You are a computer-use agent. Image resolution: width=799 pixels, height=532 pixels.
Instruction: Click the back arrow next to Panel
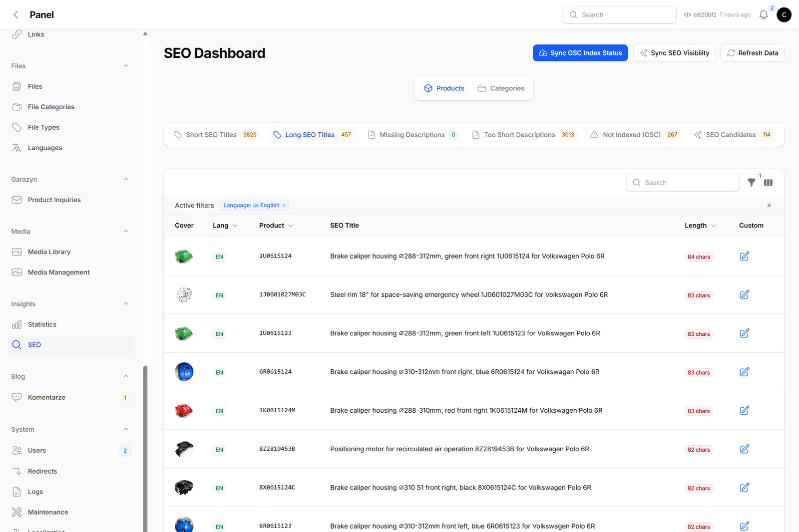[16, 15]
